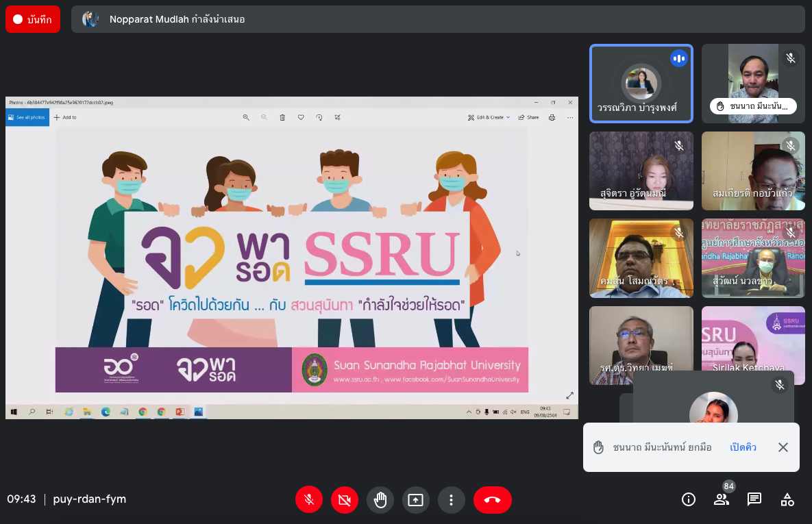Expand the shared presentation to fullscreen

pyautogui.click(x=569, y=395)
